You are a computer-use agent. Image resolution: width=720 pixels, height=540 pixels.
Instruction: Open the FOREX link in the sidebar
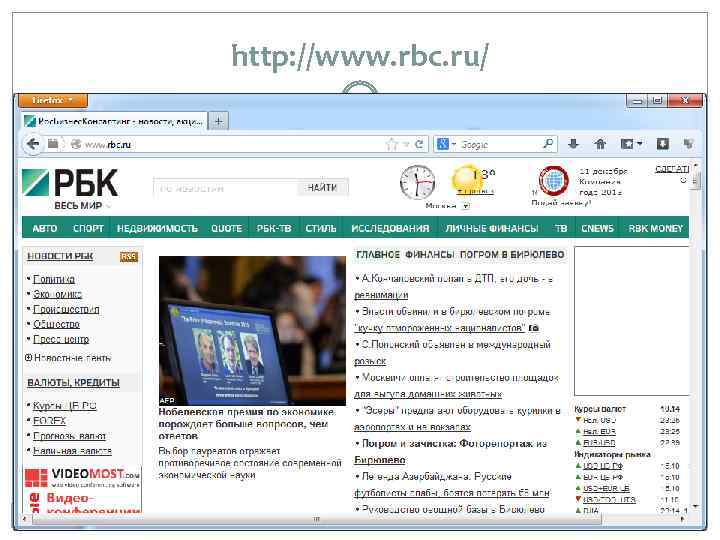coord(50,421)
